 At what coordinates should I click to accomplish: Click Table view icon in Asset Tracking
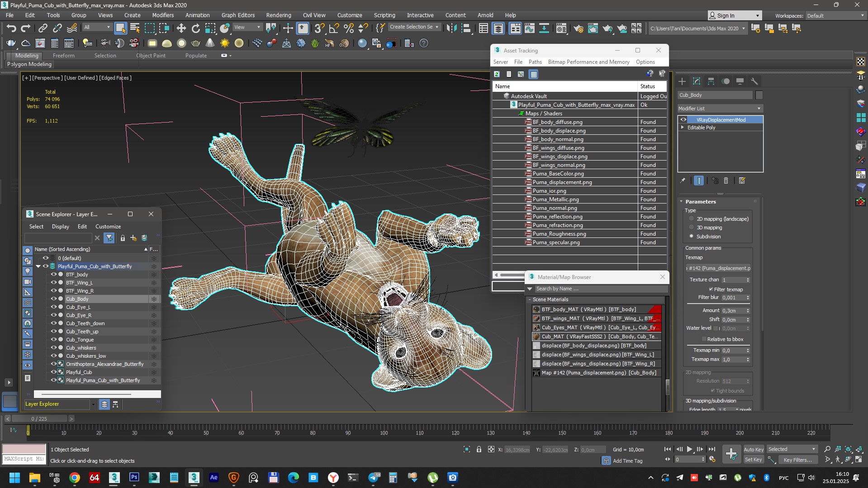click(x=534, y=74)
